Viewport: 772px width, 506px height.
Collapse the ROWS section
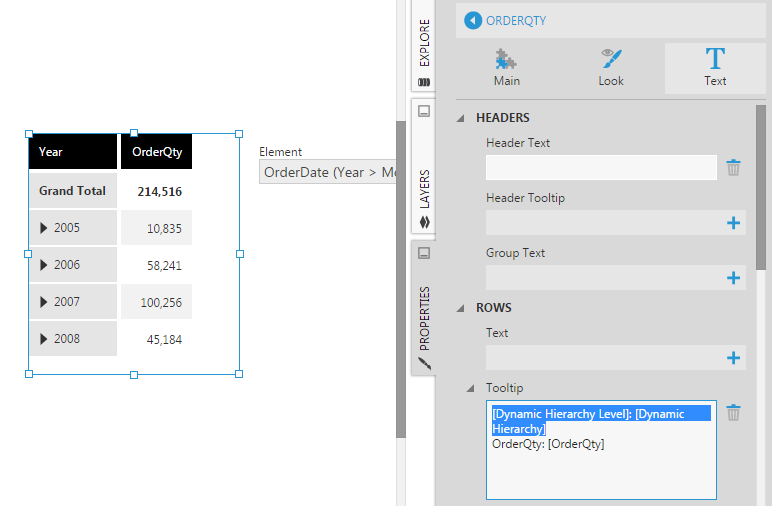462,308
